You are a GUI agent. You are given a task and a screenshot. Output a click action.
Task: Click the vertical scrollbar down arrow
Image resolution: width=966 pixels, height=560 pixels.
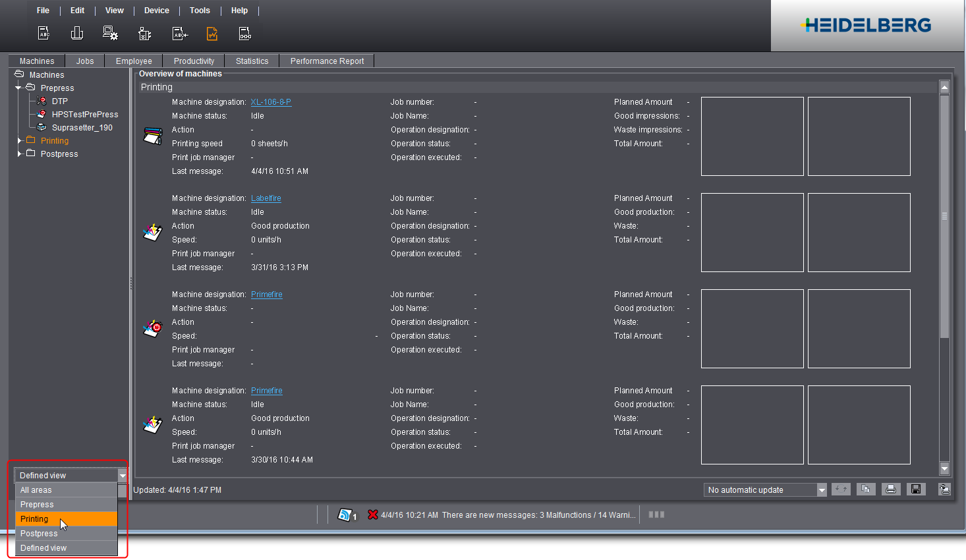[944, 468]
